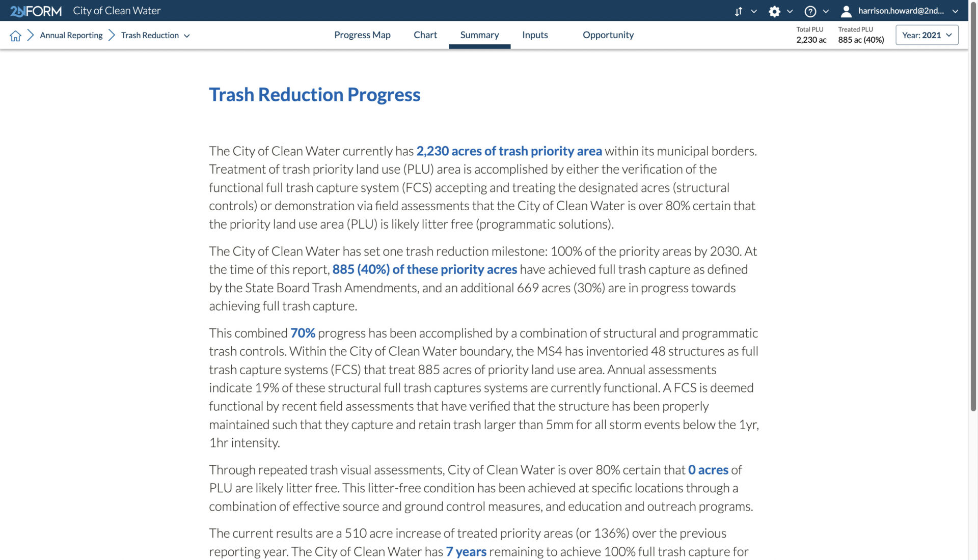Click the 2nForm home logo icon

35,10
